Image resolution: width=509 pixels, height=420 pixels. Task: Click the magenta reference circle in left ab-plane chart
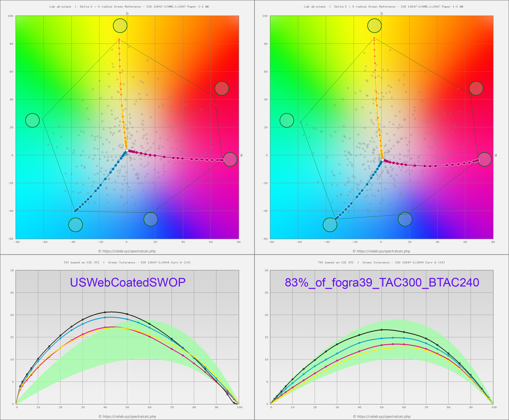[230, 159]
